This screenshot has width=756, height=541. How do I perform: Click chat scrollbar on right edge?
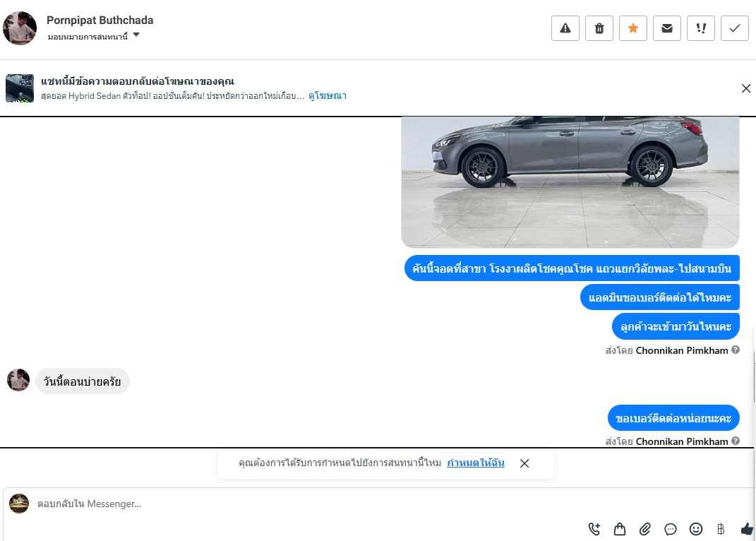point(754,376)
